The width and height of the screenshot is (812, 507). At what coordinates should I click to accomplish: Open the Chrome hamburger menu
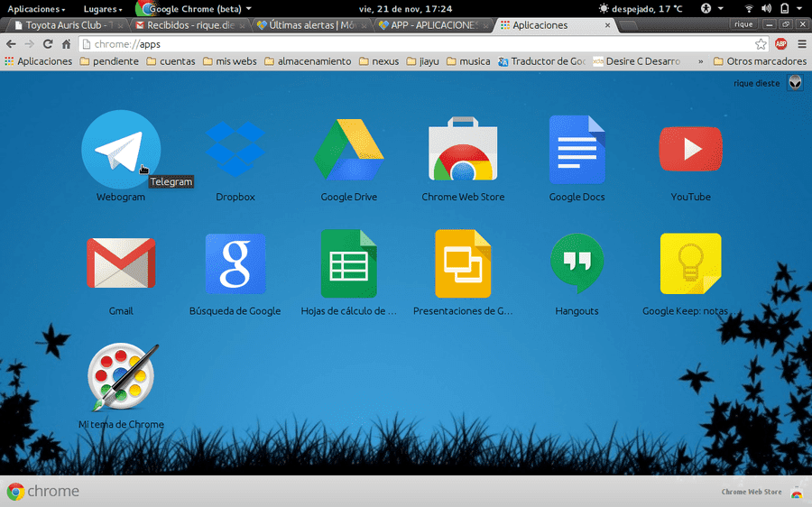click(x=802, y=44)
